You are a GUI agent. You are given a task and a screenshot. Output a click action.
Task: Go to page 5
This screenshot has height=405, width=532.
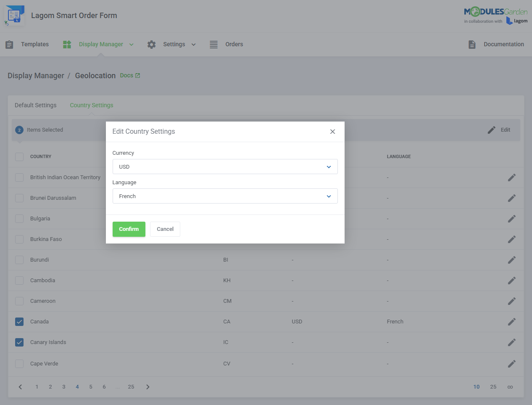91,387
